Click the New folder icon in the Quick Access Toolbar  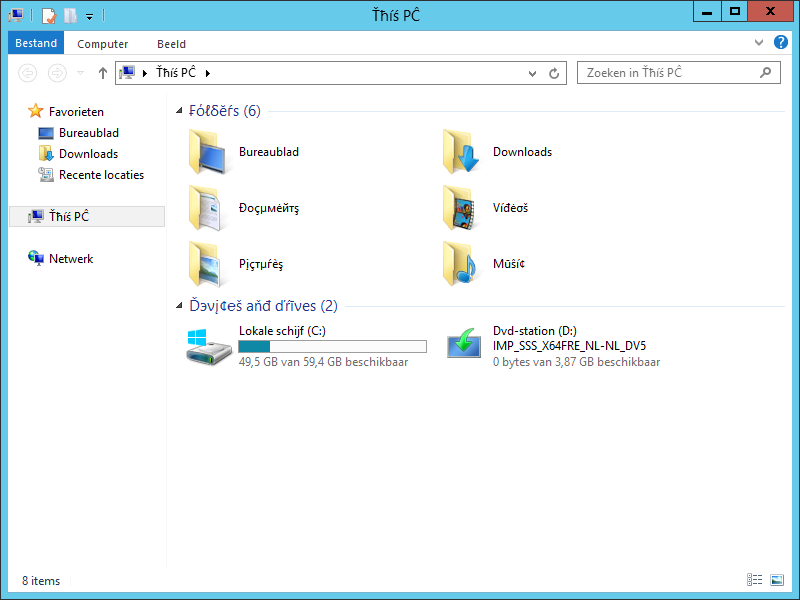70,14
